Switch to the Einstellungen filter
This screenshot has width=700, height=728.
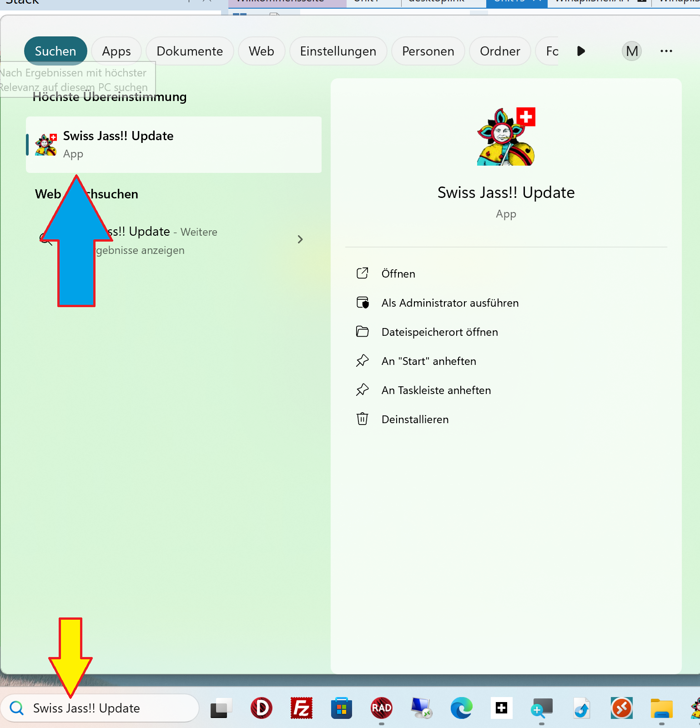(x=338, y=51)
